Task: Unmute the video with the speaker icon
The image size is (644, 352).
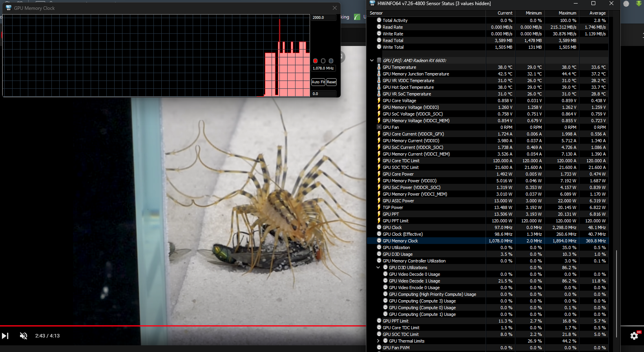Action: click(24, 336)
